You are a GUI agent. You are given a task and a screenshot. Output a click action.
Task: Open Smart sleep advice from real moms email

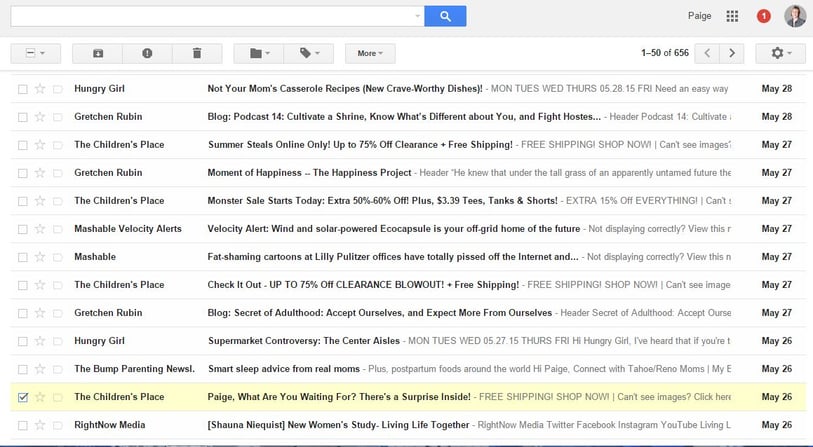[284, 369]
